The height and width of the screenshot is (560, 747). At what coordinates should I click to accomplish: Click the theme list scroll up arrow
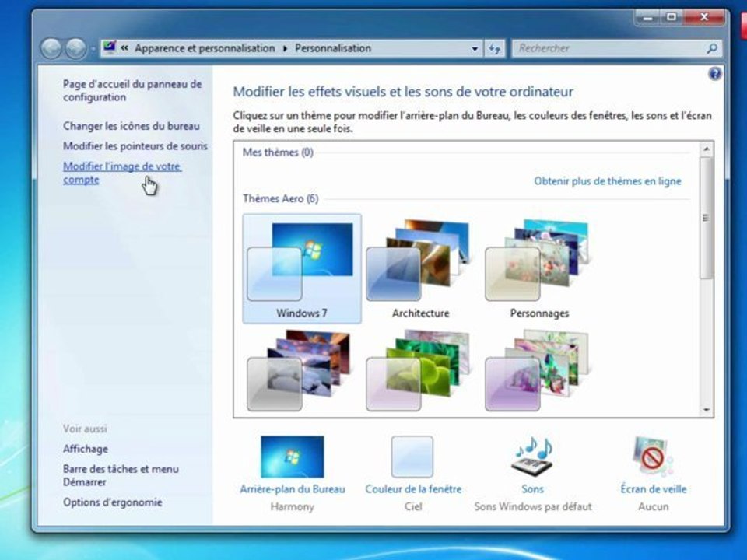tap(707, 149)
